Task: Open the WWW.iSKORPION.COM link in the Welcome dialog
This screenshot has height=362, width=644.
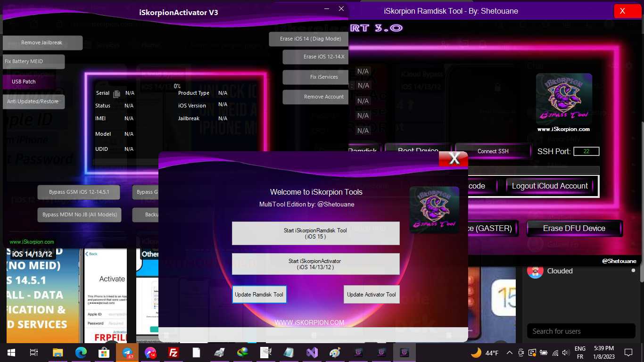Action: click(309, 322)
